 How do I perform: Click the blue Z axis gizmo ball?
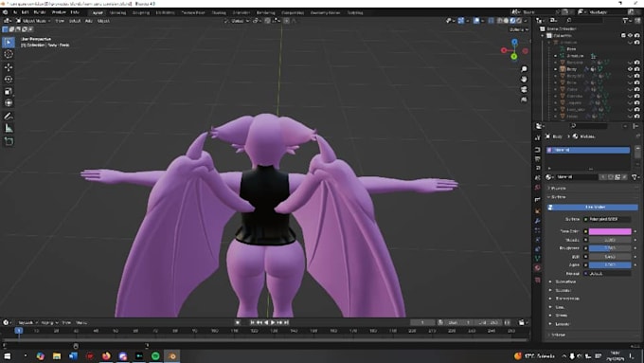tap(514, 42)
